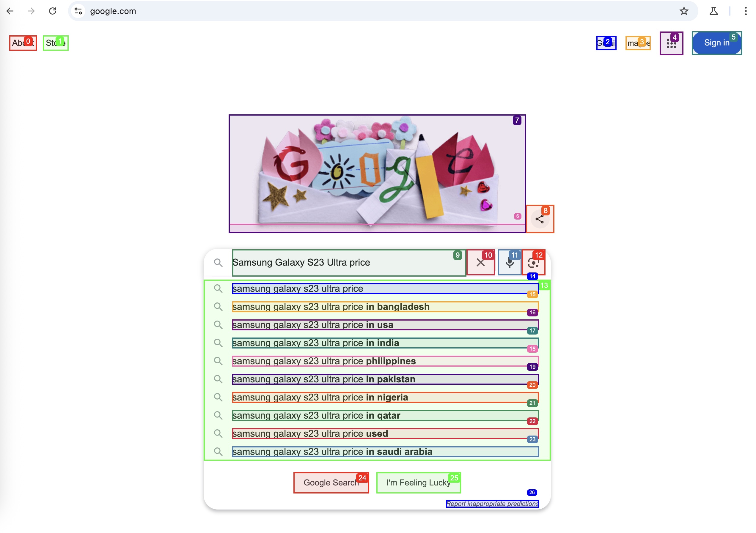Click the Sign in button

(716, 43)
